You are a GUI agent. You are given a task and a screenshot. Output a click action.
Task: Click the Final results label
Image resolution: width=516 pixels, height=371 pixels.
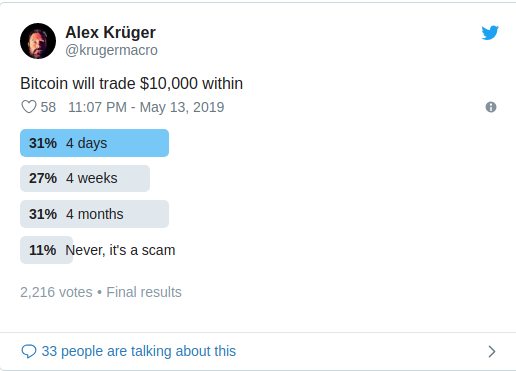click(x=144, y=292)
